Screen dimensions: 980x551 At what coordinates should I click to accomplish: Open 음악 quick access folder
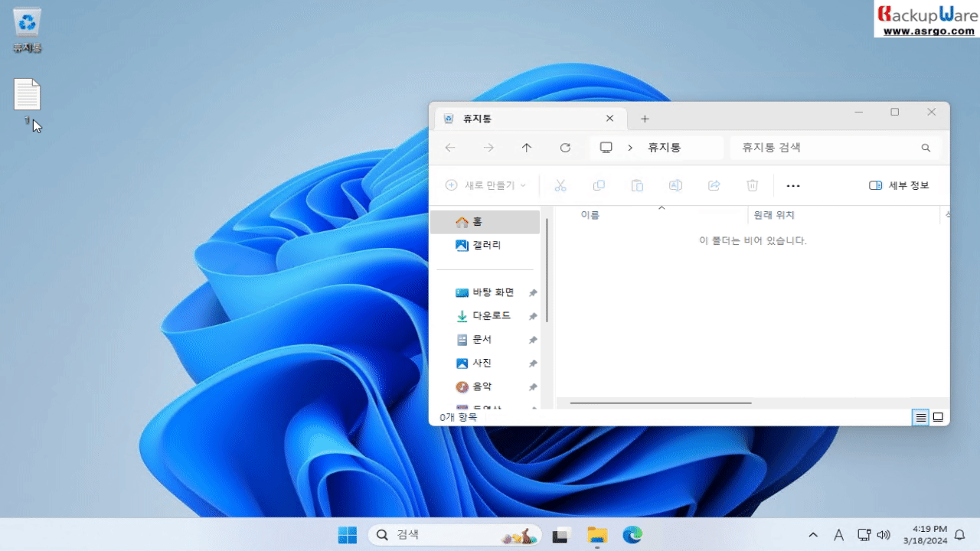point(485,387)
